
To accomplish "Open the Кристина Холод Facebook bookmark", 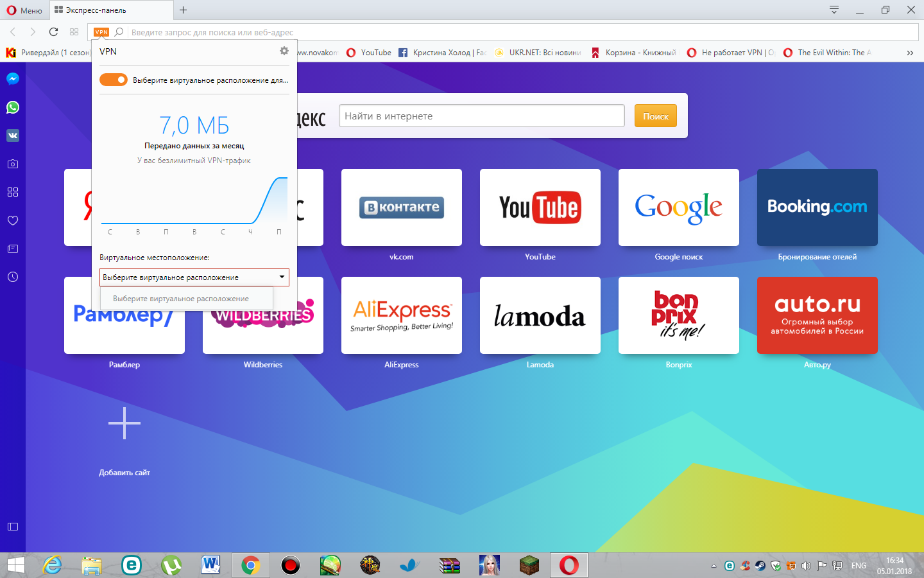I will click(x=442, y=53).
